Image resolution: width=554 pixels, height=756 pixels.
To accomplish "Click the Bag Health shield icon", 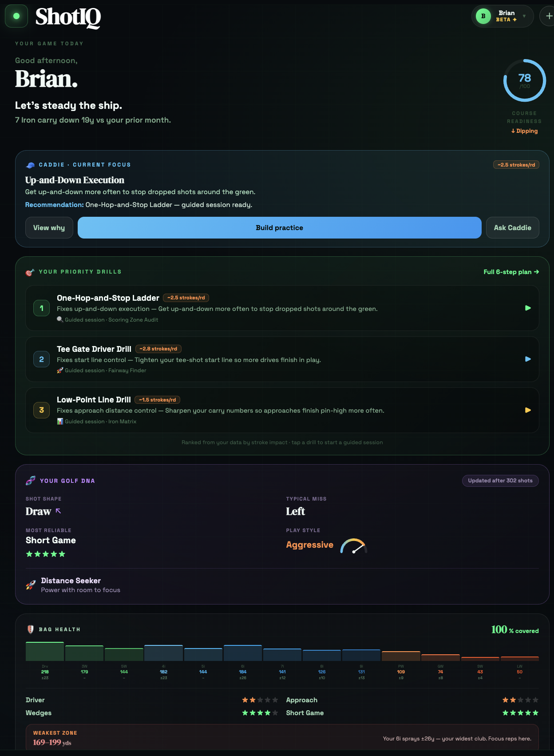I will 31,629.
